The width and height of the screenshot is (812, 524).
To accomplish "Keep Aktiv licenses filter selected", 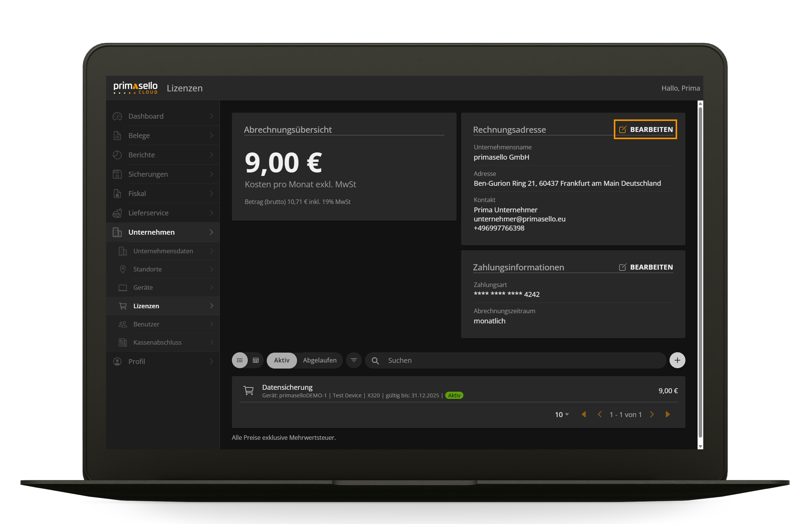I will 282,360.
